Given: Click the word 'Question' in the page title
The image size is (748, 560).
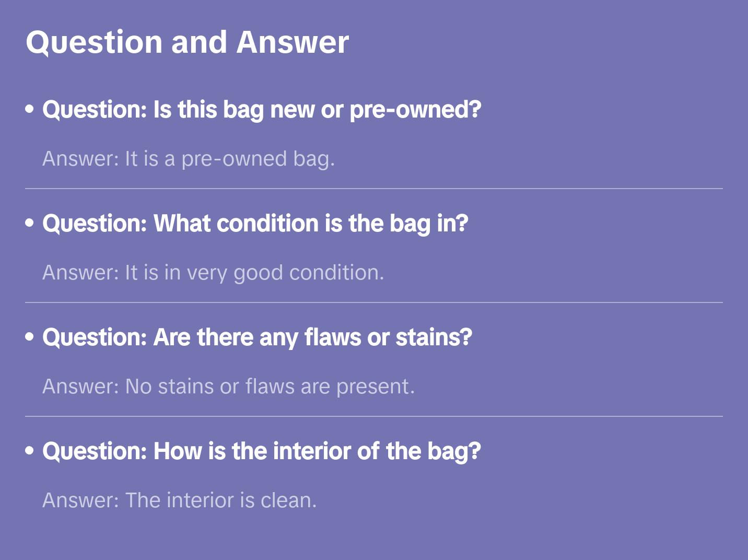Looking at the screenshot, I should tap(94, 42).
